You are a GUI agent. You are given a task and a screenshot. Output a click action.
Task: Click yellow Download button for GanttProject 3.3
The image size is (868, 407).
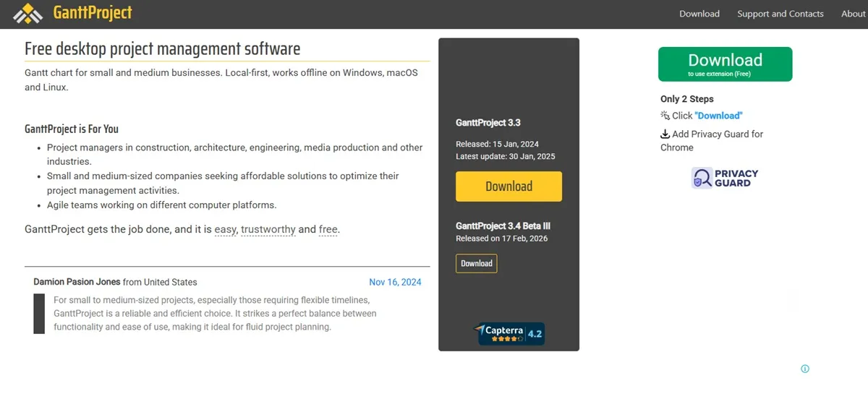coord(509,187)
